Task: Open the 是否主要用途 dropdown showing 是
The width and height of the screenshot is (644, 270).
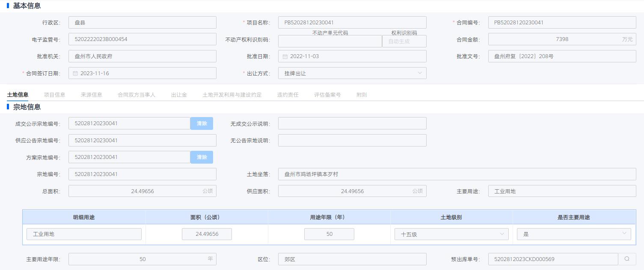Action: click(x=573, y=234)
